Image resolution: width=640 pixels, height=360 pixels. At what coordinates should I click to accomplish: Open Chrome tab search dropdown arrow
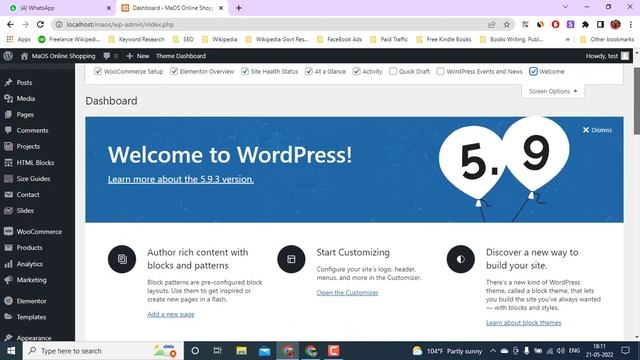[565, 7]
